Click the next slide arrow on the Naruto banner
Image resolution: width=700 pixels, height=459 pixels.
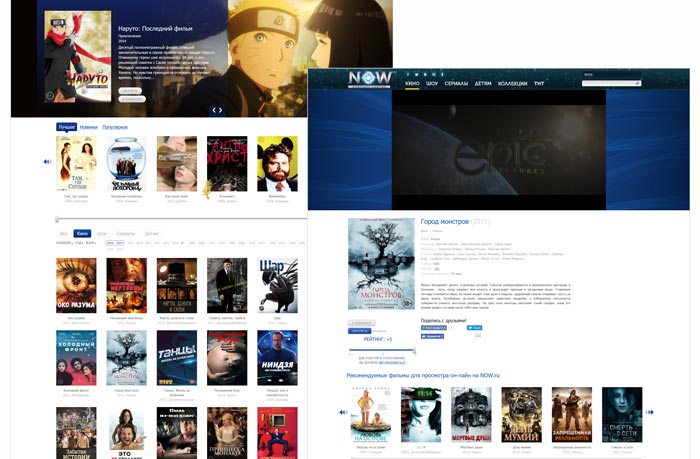pos(220,110)
